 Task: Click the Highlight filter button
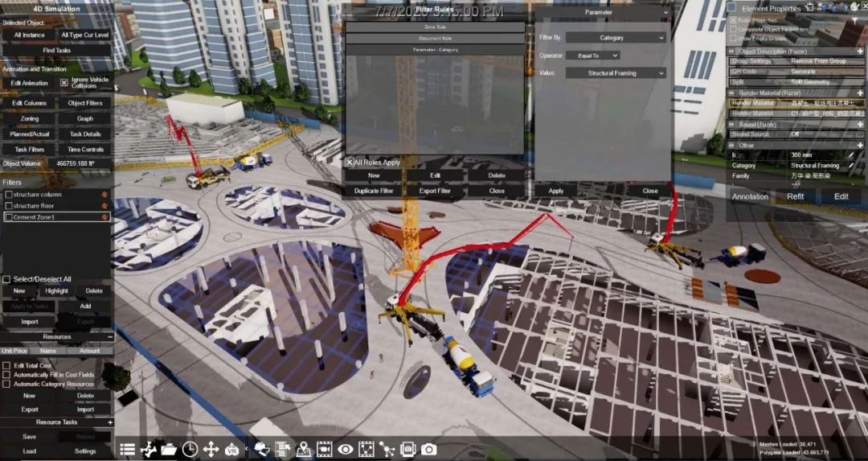pyautogui.click(x=56, y=291)
